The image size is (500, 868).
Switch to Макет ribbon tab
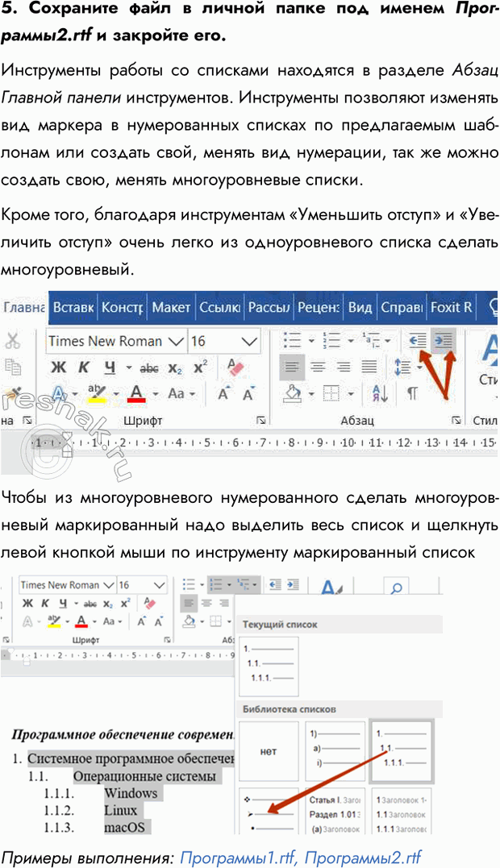(x=171, y=307)
